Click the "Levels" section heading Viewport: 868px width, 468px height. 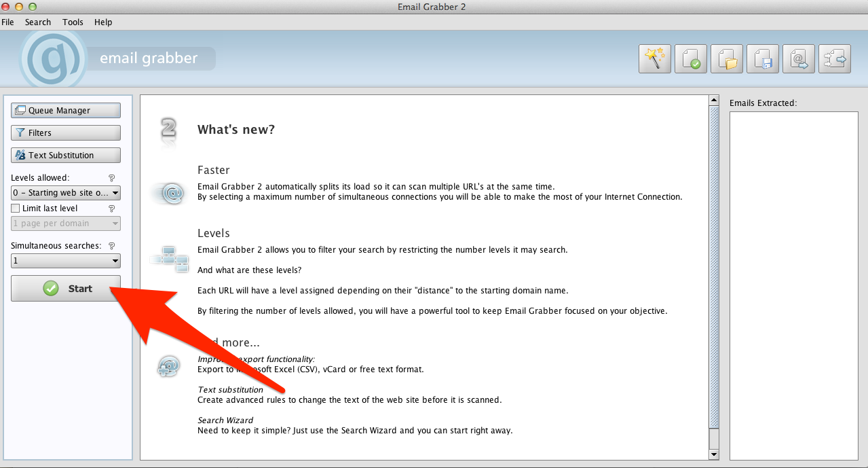coord(214,233)
